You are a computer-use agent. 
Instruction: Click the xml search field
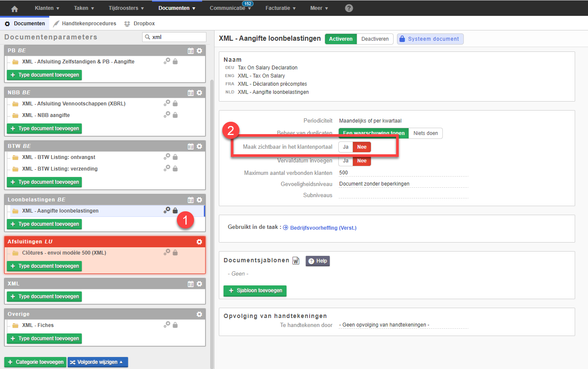click(174, 37)
